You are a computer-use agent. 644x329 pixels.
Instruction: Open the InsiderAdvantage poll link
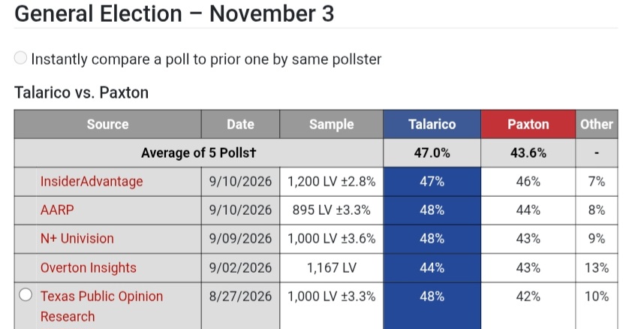[92, 181]
